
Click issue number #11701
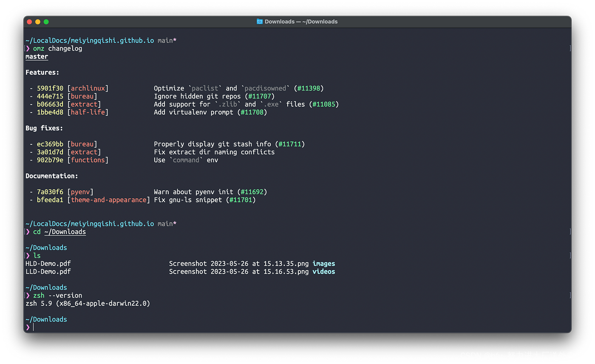coord(241,200)
